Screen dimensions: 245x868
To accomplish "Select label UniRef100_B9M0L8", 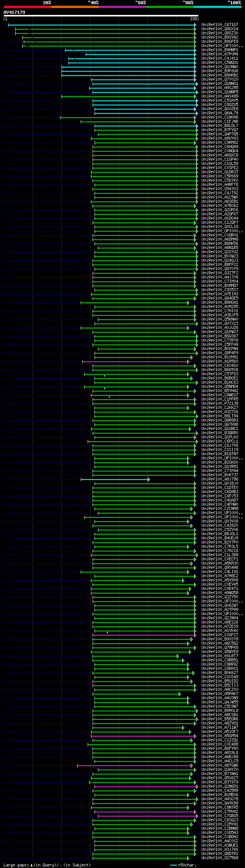I will 219,711.
